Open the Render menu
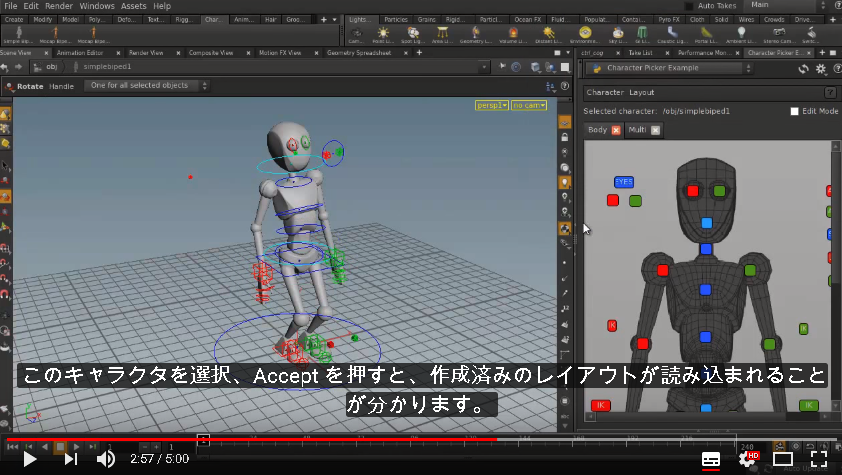 point(59,6)
